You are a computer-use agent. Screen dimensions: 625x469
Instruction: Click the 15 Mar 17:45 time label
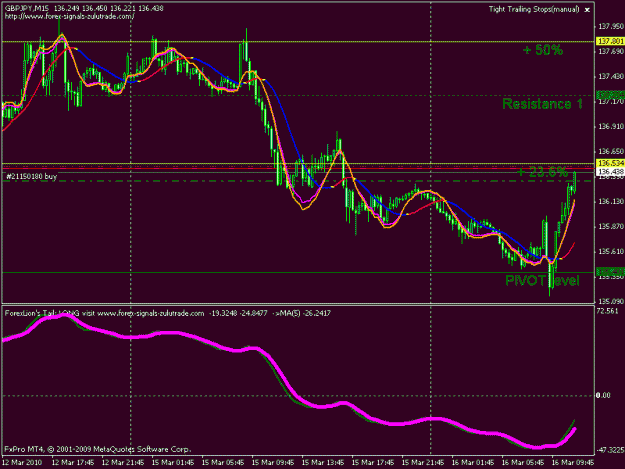[373, 463]
